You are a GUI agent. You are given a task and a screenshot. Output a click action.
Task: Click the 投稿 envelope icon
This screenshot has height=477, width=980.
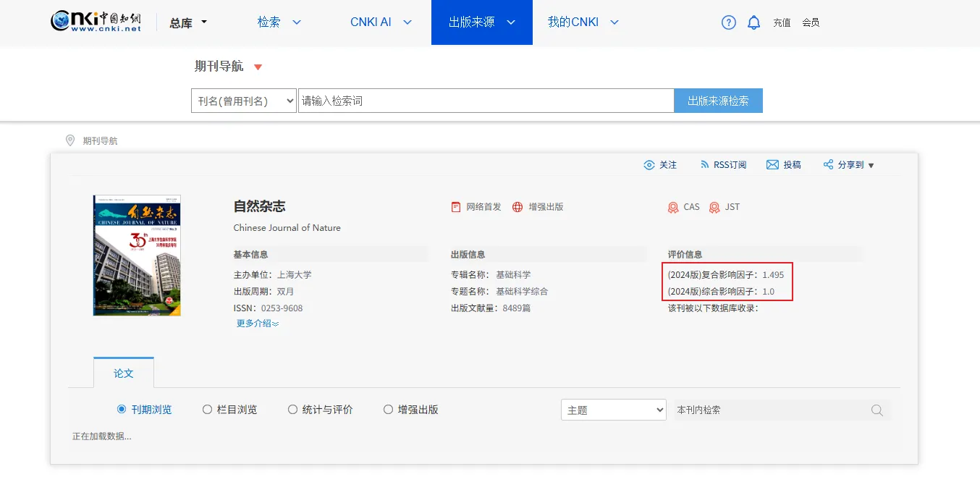coord(772,165)
